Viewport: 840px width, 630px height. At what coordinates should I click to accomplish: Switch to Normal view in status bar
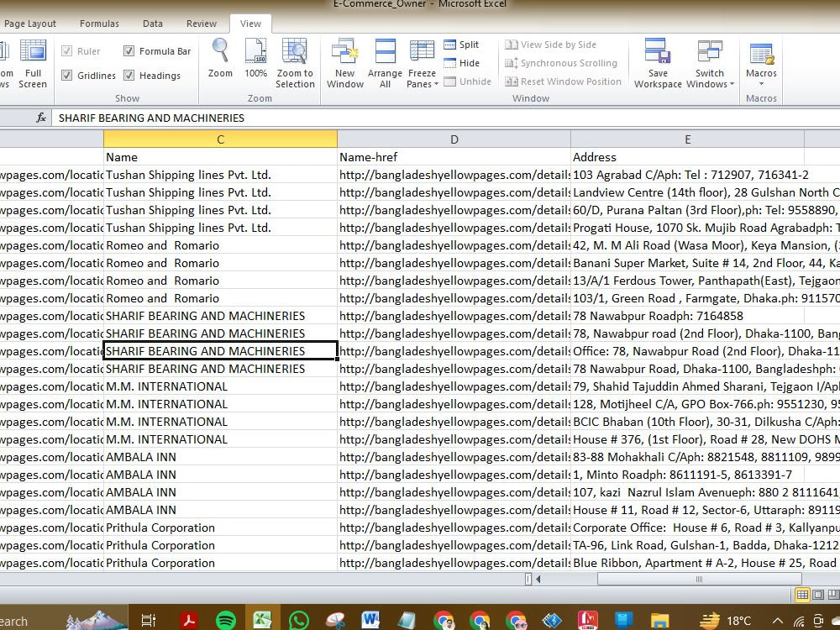tap(802, 594)
